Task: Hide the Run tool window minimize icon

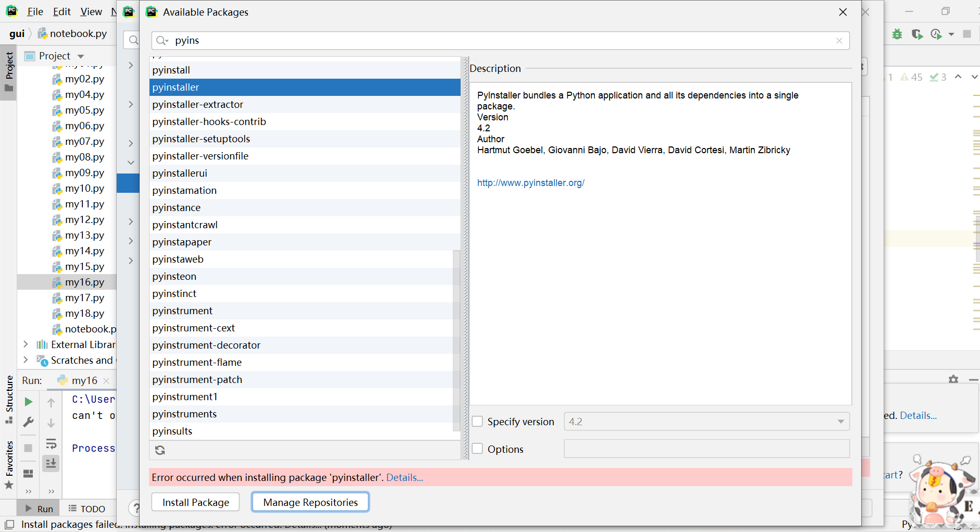Action: [973, 380]
